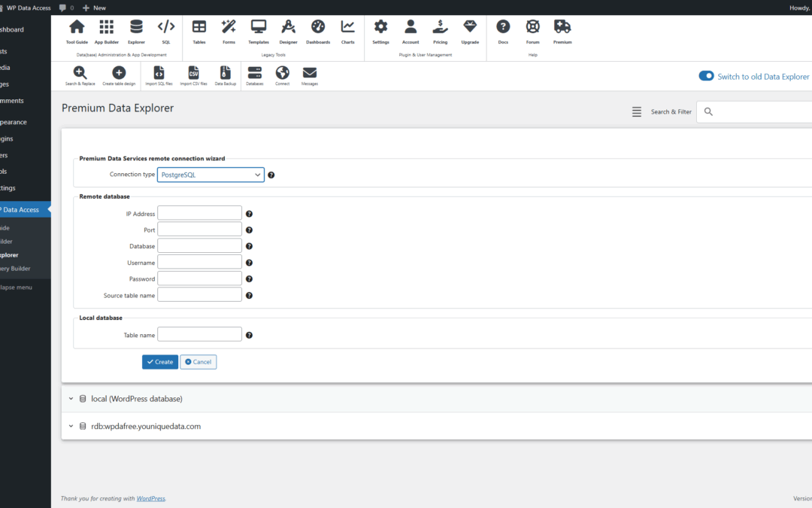Click the local Table name field

(x=199, y=334)
